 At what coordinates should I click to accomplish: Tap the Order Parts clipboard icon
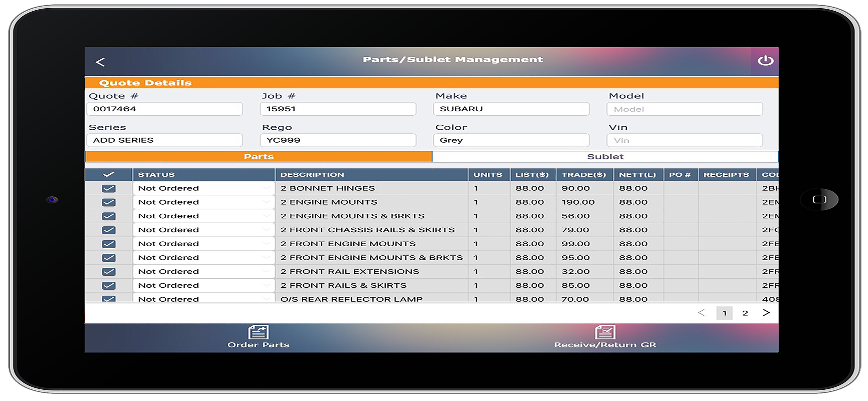(x=258, y=332)
